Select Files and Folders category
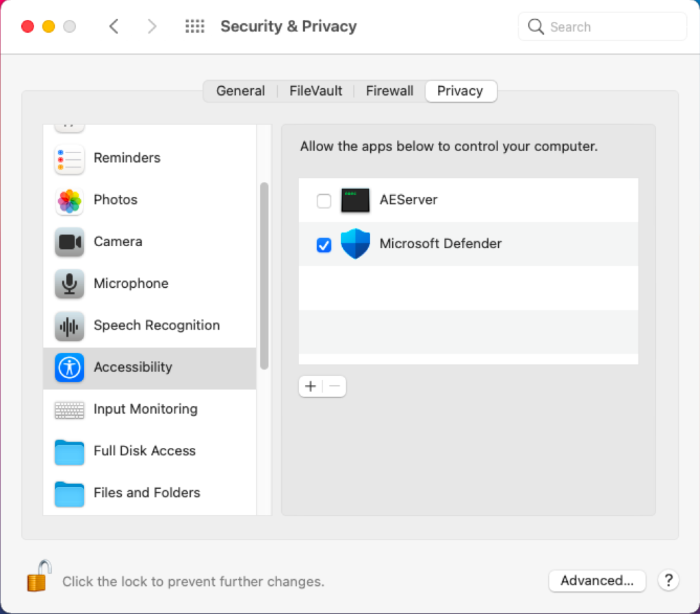The width and height of the screenshot is (700, 614). click(x=150, y=493)
